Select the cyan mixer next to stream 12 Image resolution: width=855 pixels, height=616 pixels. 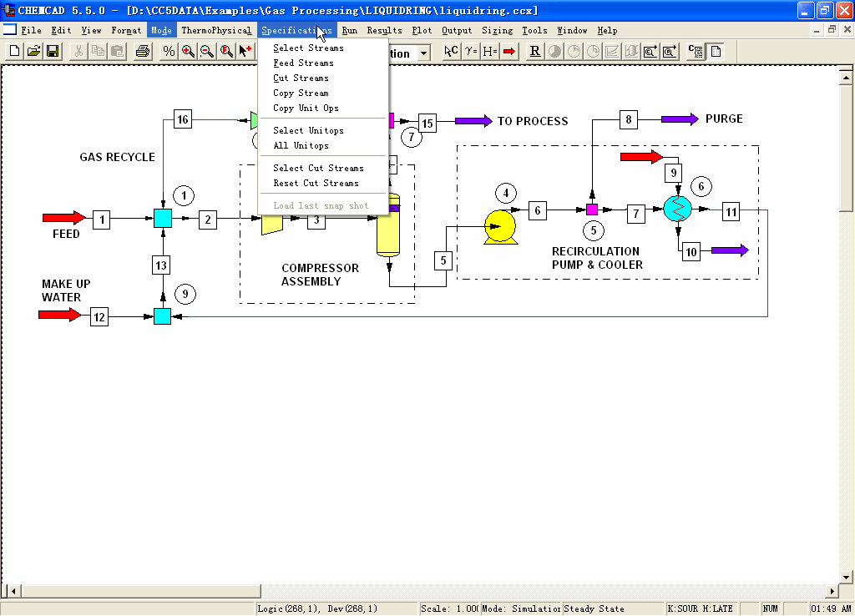(162, 316)
